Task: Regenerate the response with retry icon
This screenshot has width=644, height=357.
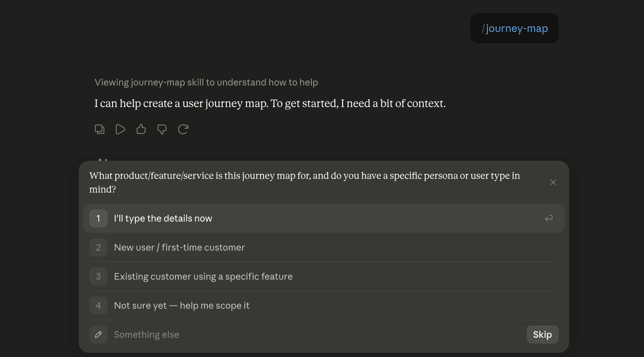Action: [183, 129]
